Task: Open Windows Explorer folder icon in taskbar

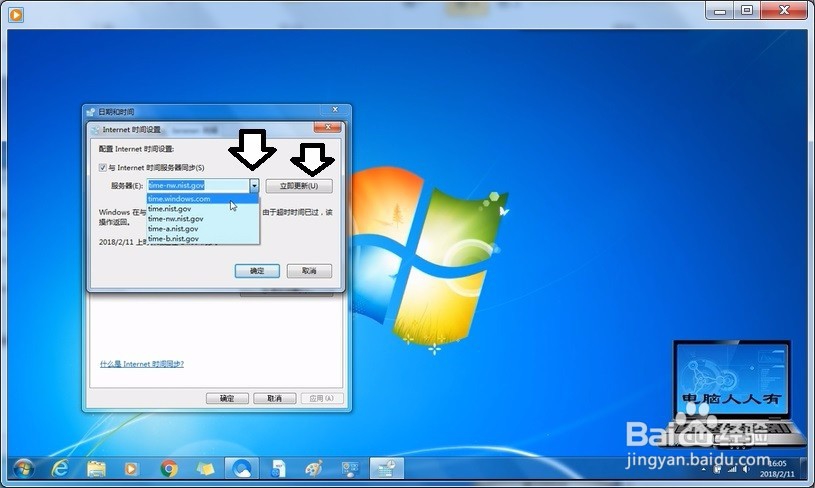Action: click(x=96, y=469)
